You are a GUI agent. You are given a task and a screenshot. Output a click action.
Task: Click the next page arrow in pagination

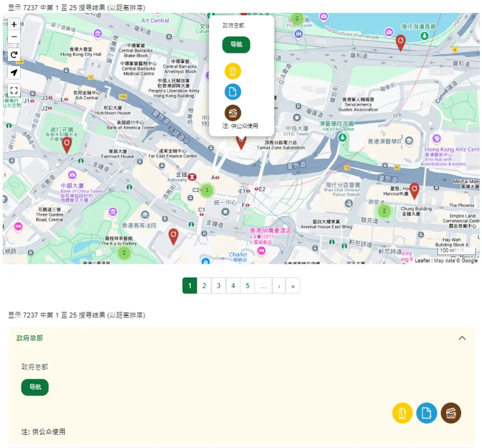click(278, 286)
